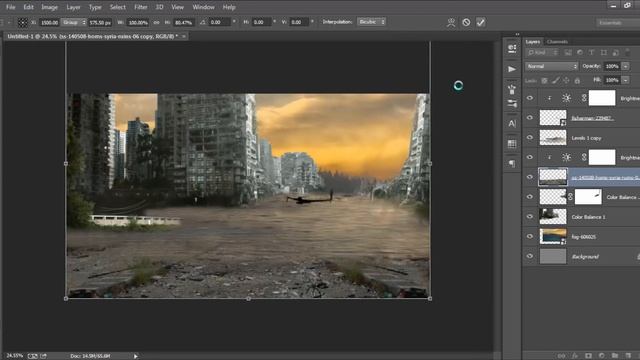Open the Swatches grid panel icon
The image size is (640, 360).
512,144
